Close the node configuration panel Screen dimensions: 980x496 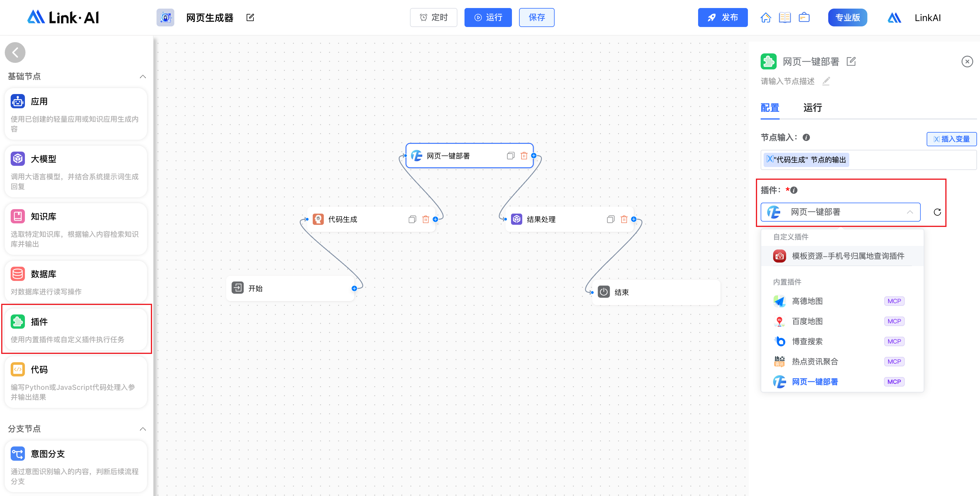(x=967, y=62)
